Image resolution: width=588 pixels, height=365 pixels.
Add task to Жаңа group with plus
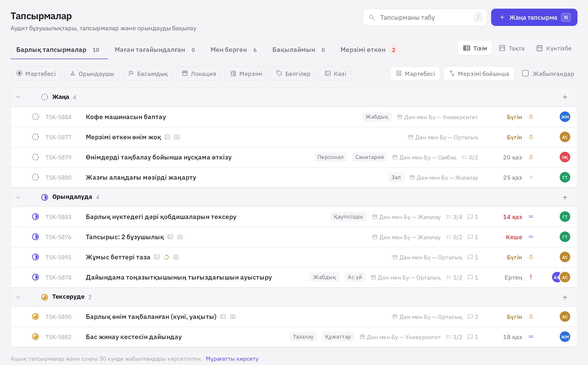click(x=565, y=97)
